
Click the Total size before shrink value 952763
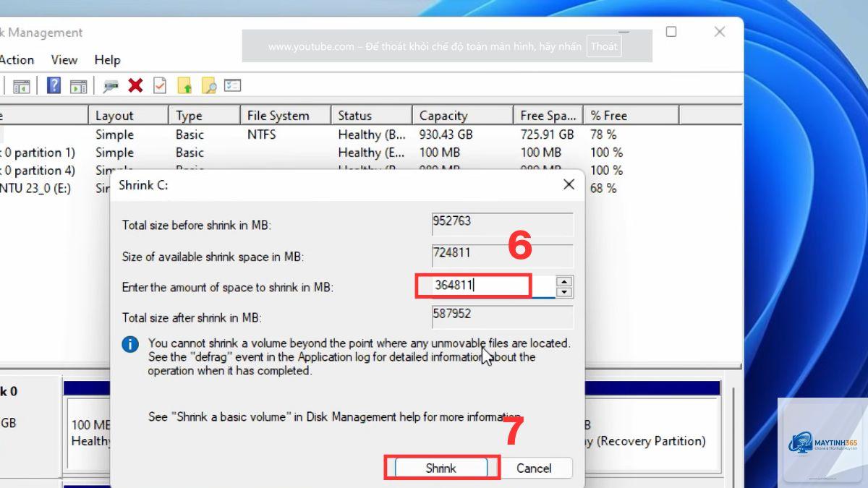(x=502, y=223)
